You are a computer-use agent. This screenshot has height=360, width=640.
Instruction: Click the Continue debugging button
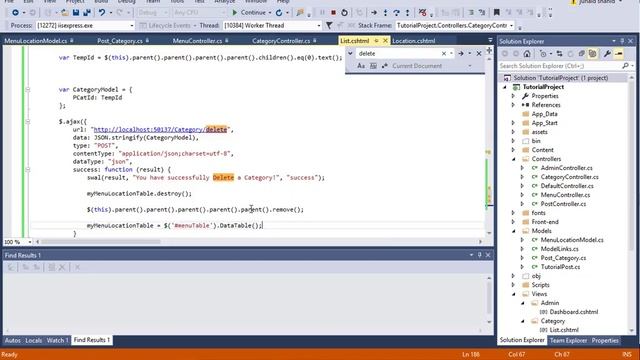click(249, 13)
